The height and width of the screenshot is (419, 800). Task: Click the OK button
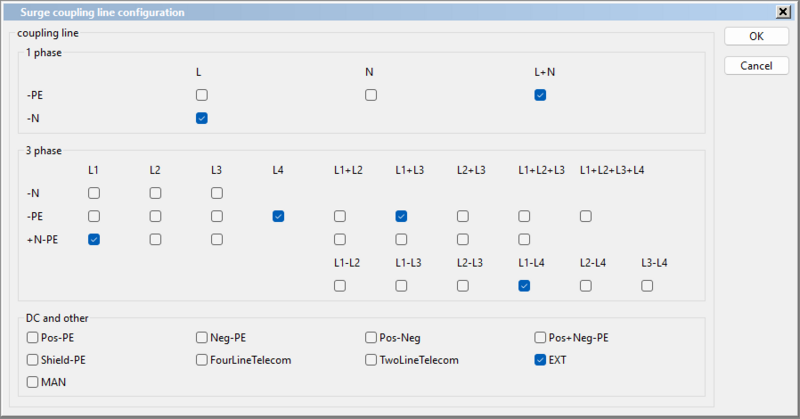[x=755, y=36]
